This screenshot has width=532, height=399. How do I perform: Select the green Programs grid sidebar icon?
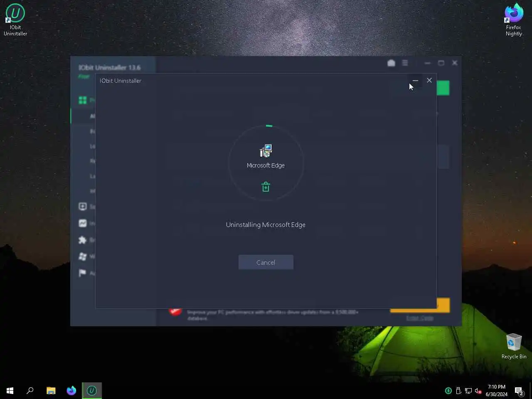83,100
